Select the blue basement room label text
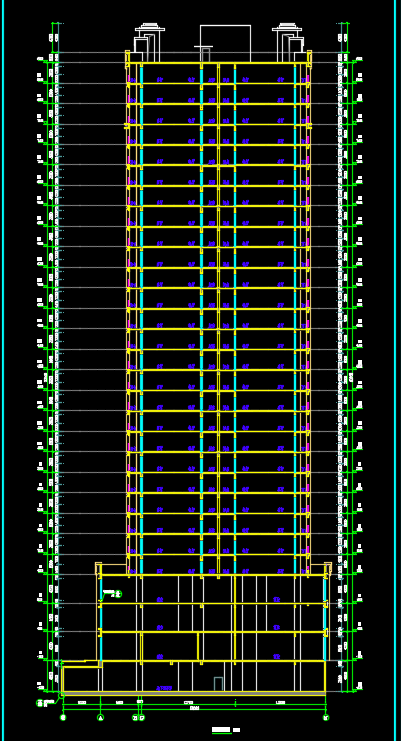This screenshot has width=401, height=741. (166, 688)
